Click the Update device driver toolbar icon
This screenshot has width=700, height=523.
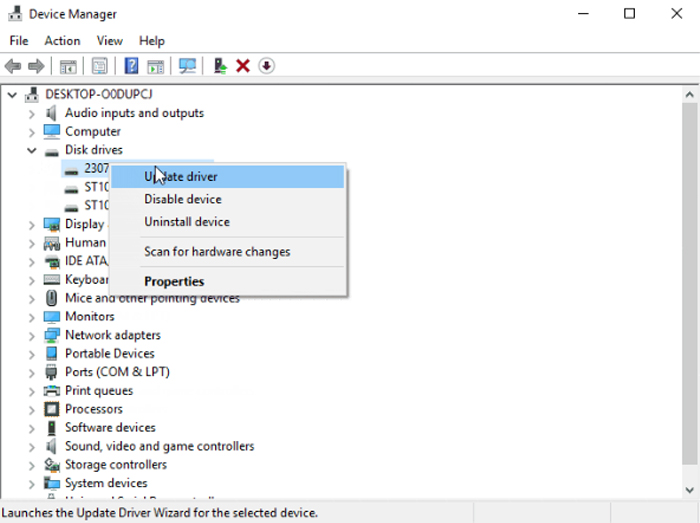tap(220, 66)
